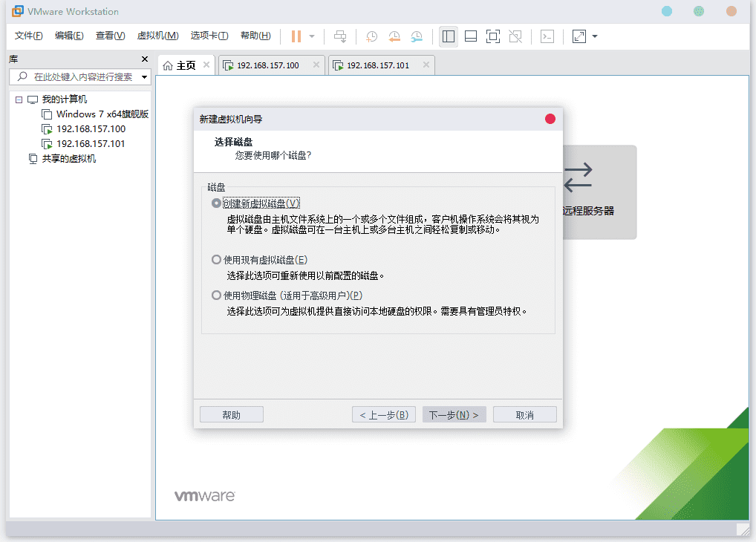This screenshot has height=542, width=756.
Task: Click the Unity mode icon
Action: point(515,36)
